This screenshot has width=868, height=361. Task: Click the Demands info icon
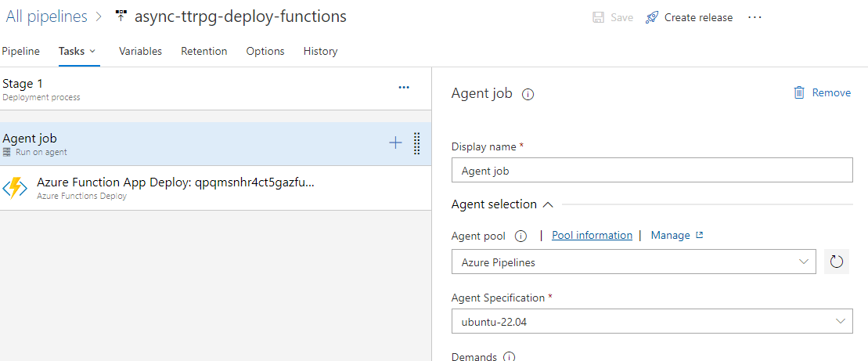coord(509,356)
